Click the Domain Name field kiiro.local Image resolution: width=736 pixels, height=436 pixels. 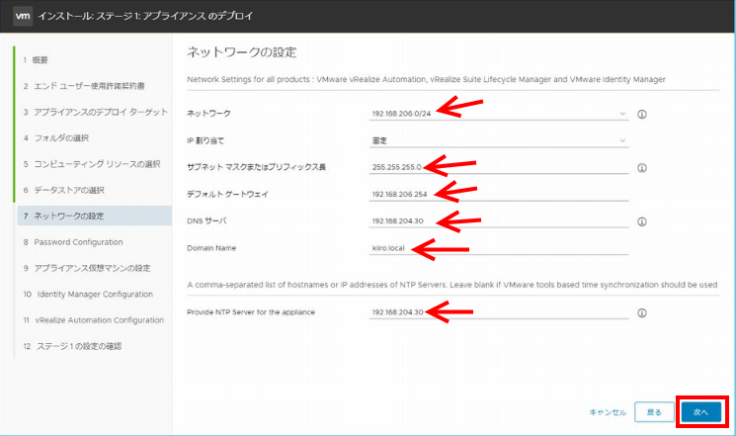pos(498,248)
